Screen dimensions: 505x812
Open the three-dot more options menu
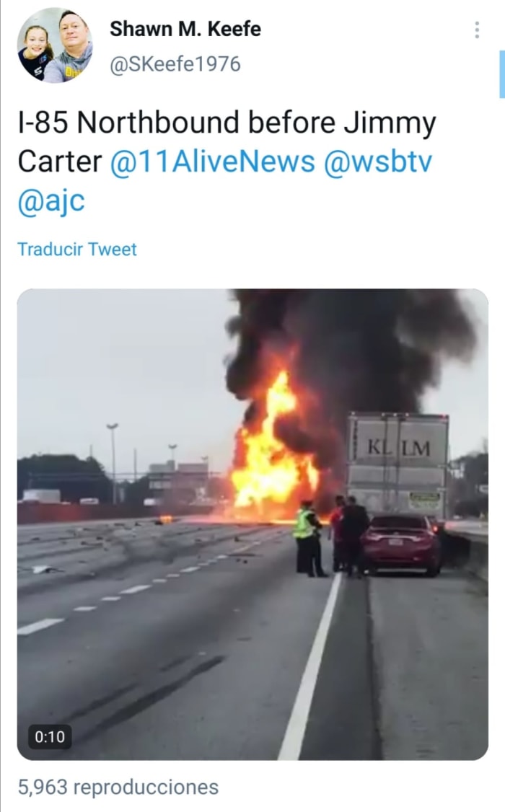coord(477,30)
